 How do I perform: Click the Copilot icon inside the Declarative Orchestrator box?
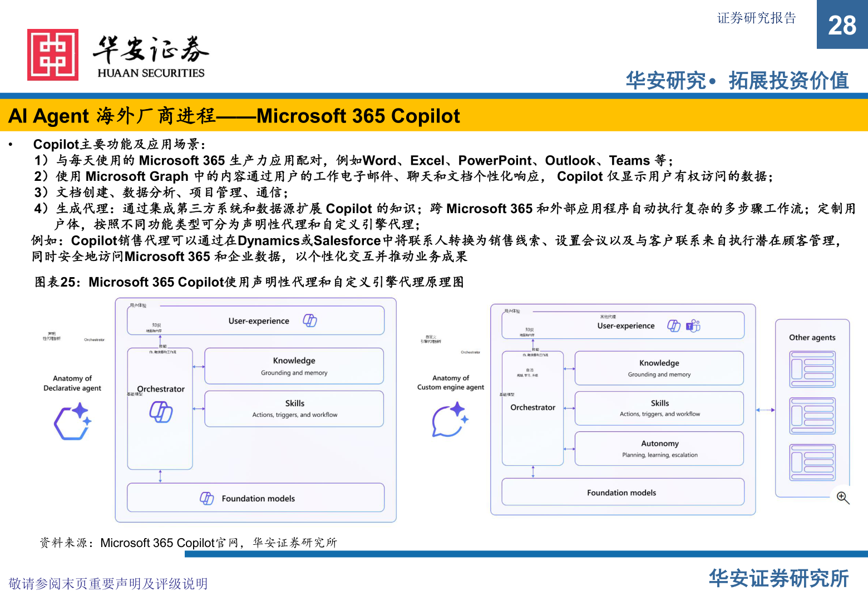161,412
